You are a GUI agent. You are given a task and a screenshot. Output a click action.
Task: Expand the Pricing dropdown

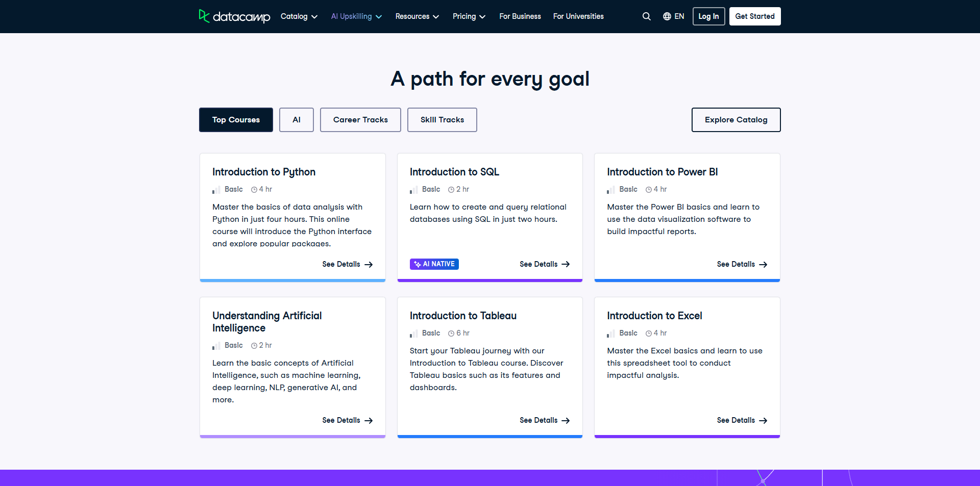click(x=469, y=16)
